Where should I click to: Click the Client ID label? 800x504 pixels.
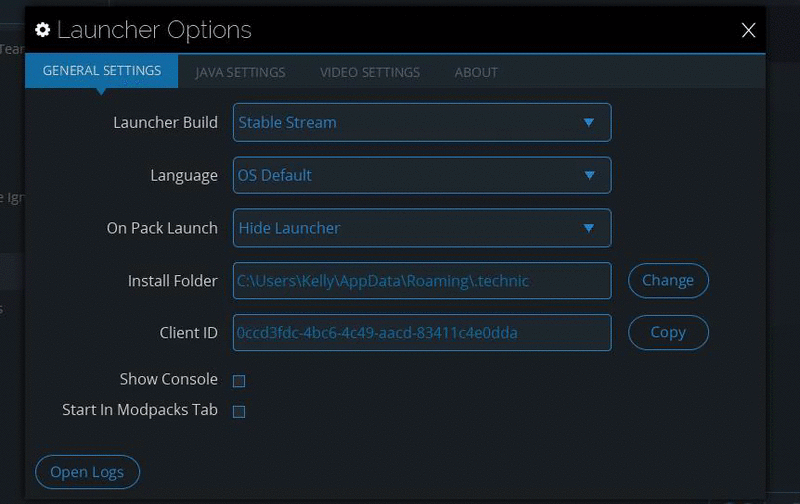click(x=188, y=333)
